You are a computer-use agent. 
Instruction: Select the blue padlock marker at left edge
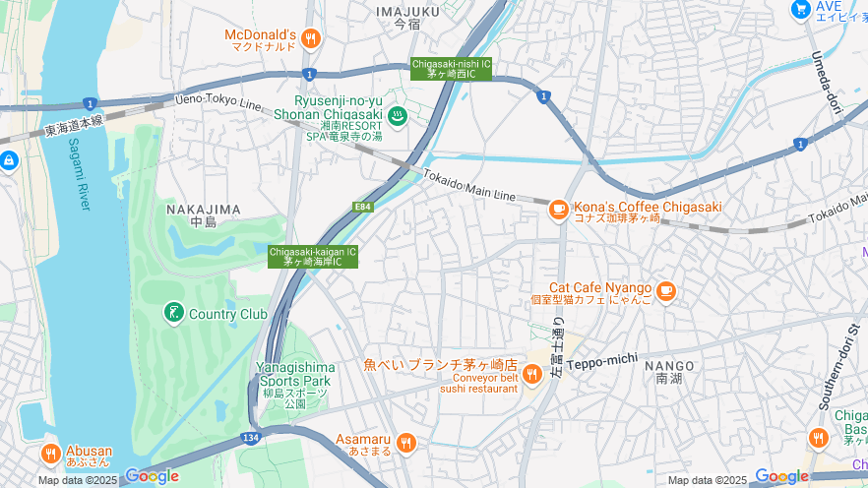[8, 161]
